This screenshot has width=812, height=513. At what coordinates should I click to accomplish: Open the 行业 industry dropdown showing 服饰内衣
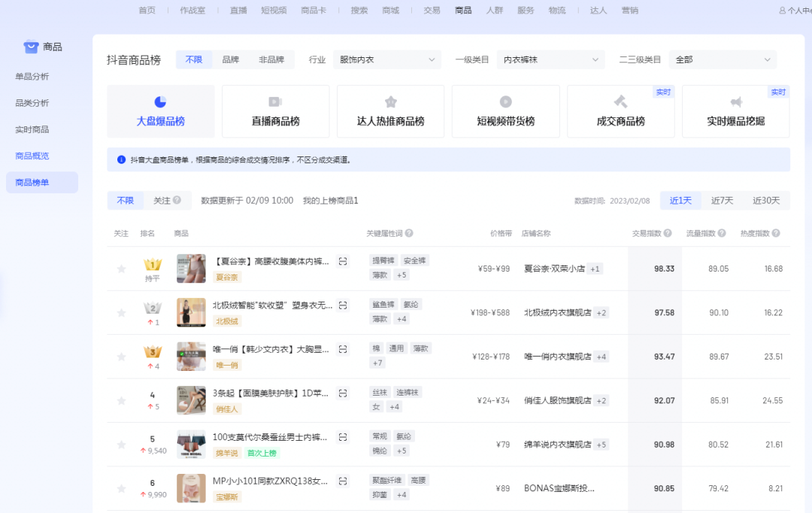(x=386, y=59)
